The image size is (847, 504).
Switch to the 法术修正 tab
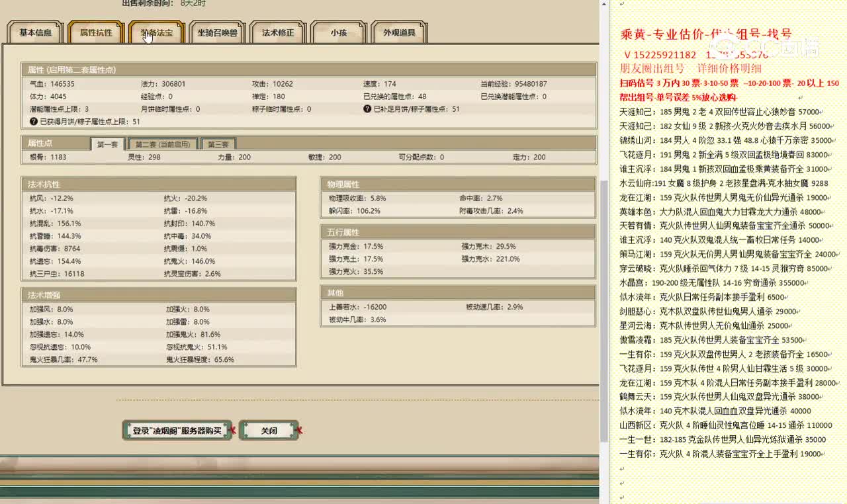point(278,32)
